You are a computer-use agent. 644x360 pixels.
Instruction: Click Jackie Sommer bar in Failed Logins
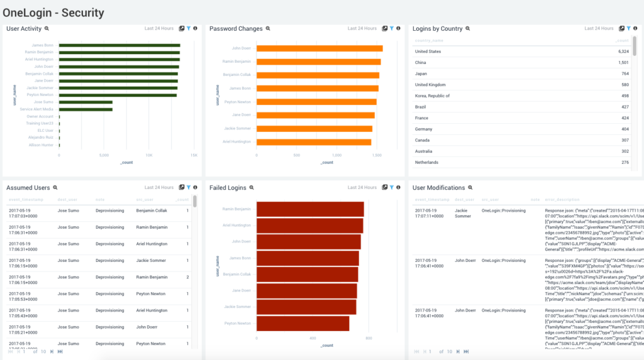[x=306, y=307]
